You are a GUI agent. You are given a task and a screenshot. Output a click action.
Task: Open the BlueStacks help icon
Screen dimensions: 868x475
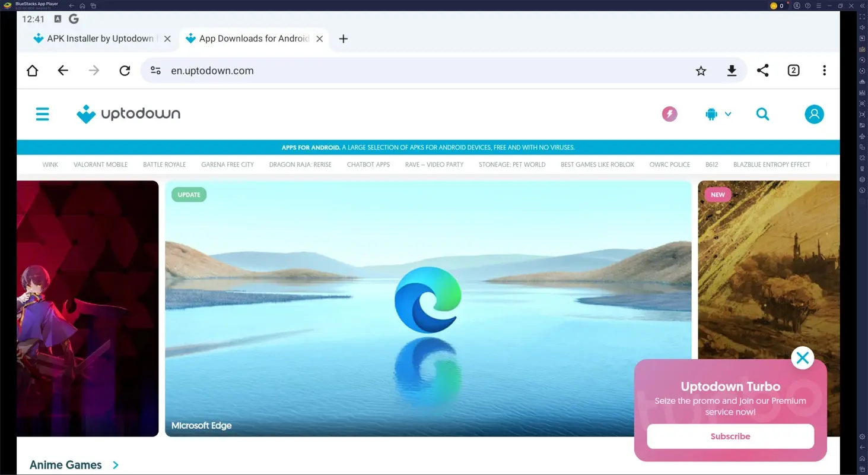coord(807,5)
